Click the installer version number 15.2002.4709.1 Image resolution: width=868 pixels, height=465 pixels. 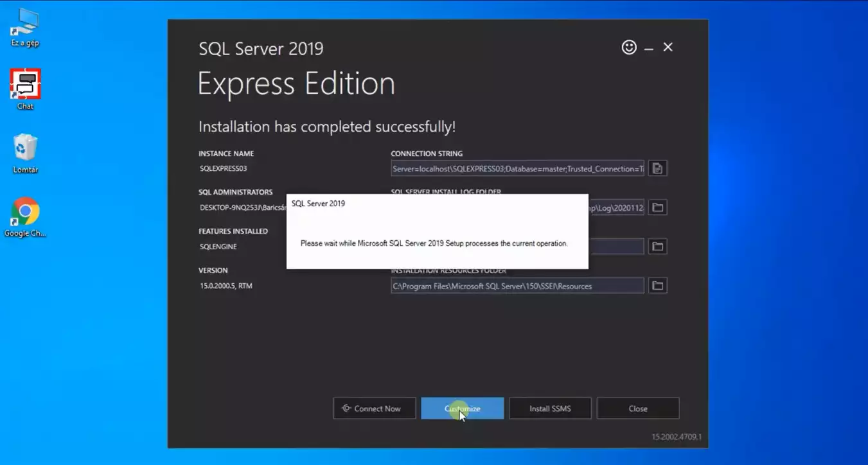[x=677, y=437]
